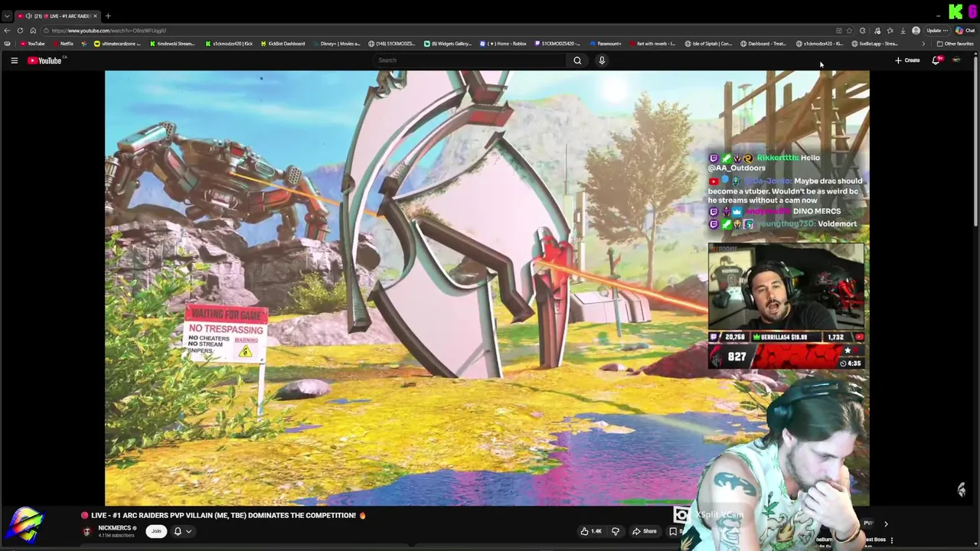Click the PVP recommendation chip

coord(868,524)
